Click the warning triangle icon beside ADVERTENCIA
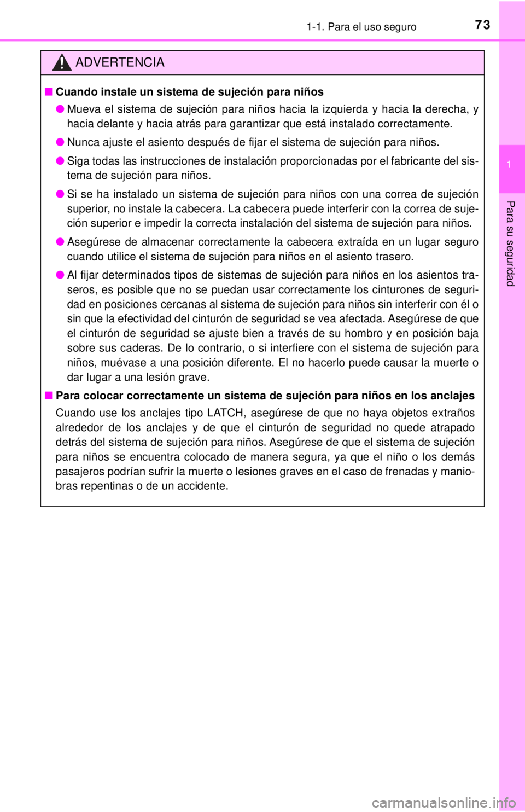Viewport: 525px width, 812px height. 62,62
